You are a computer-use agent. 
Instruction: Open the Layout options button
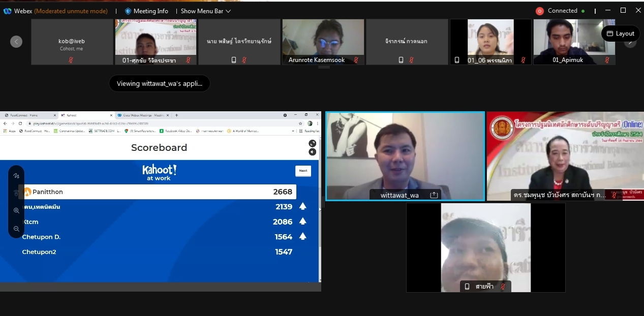pos(621,34)
